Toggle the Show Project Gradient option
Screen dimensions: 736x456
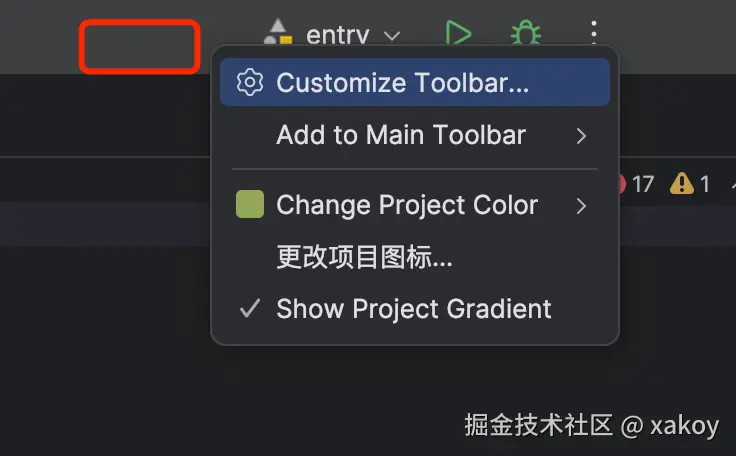tap(413, 309)
